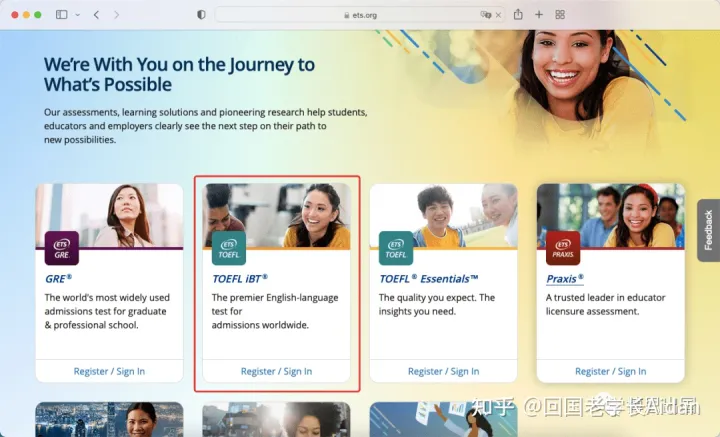Viewport: 720px width, 437px height.
Task: Go forward with the forward arrow
Action: point(117,15)
